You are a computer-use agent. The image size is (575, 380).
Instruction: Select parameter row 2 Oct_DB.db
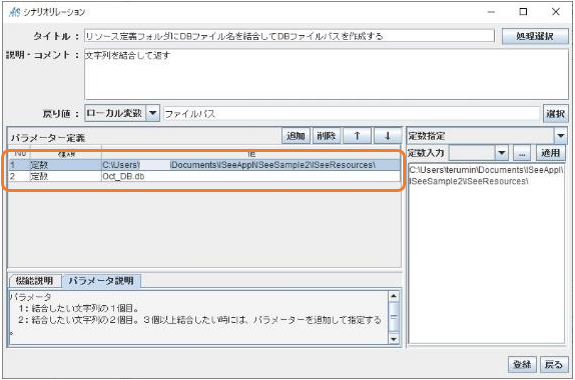(x=205, y=176)
